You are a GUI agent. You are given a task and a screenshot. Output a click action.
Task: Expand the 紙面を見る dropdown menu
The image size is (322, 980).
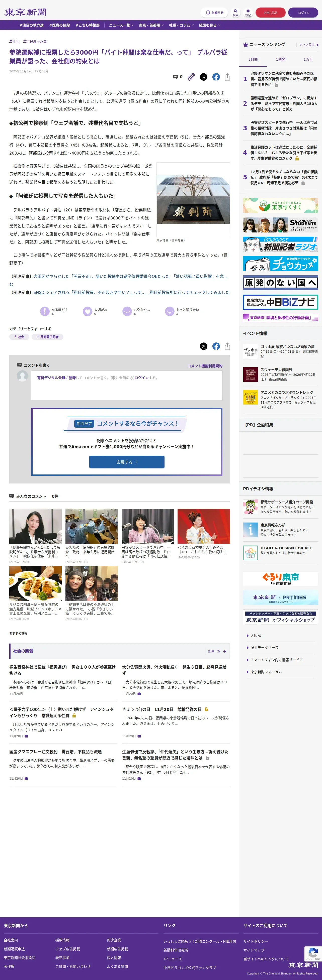210,26
